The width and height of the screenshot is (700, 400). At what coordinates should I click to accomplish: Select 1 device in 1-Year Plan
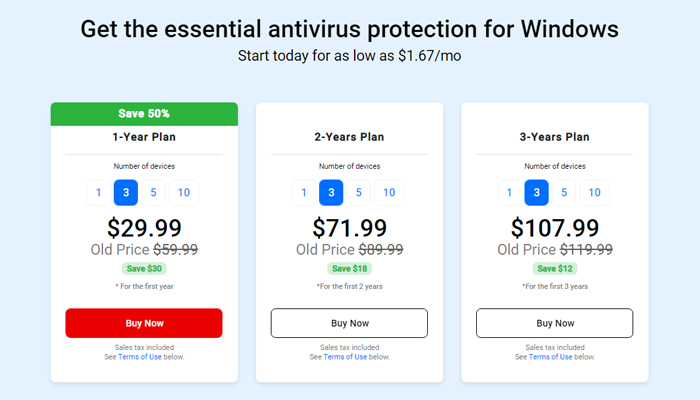98,193
